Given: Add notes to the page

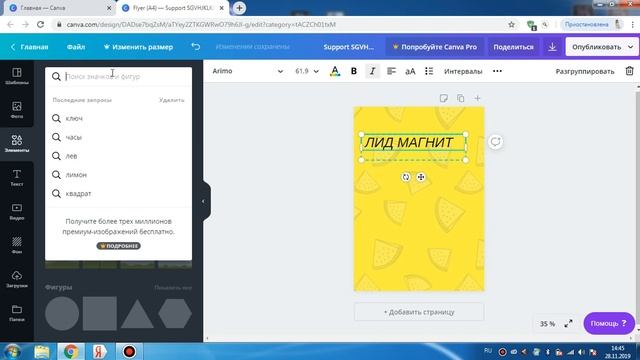Looking at the screenshot, I should [443, 98].
